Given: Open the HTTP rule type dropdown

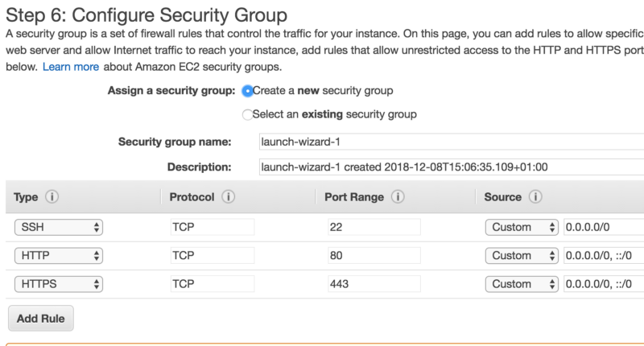Looking at the screenshot, I should click(x=59, y=256).
